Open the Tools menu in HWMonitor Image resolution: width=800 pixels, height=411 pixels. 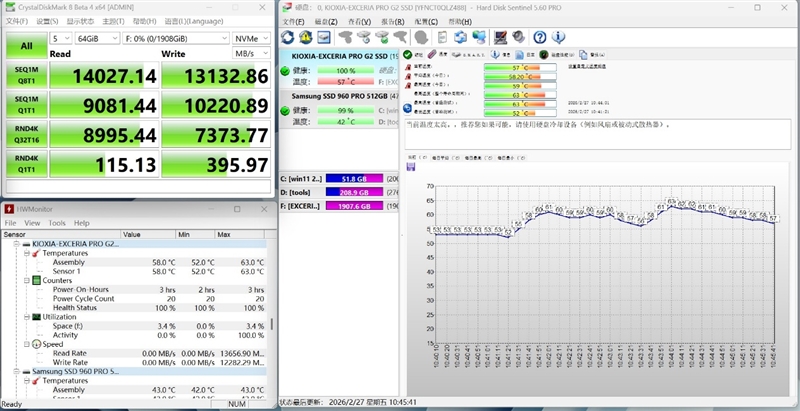click(x=57, y=223)
